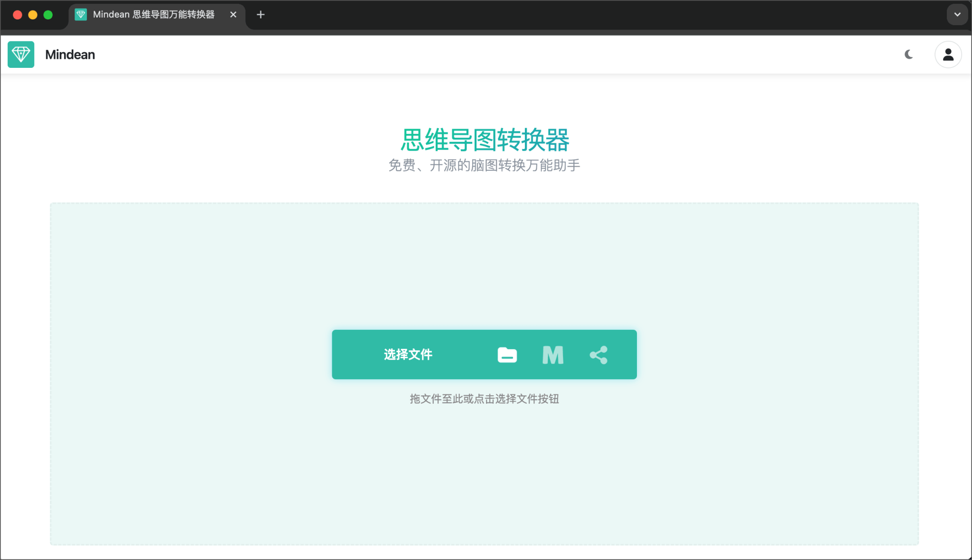Screen dimensions: 972x560
Task: Click the Markdown M icon
Action: (x=553, y=355)
